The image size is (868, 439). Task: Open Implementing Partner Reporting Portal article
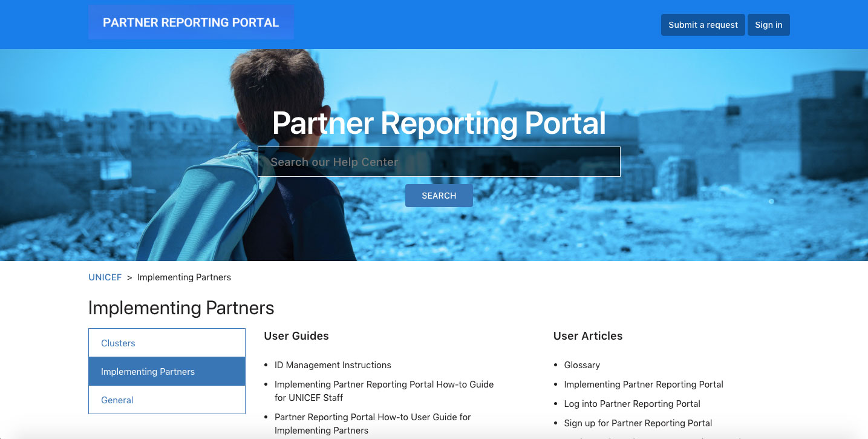tap(644, 385)
